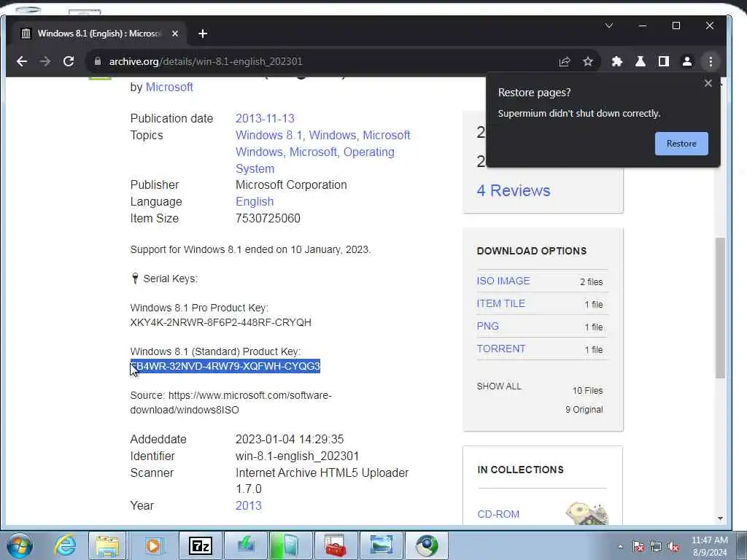Click the address bar URL
Image resolution: width=747 pixels, height=560 pixels.
pyautogui.click(x=206, y=61)
